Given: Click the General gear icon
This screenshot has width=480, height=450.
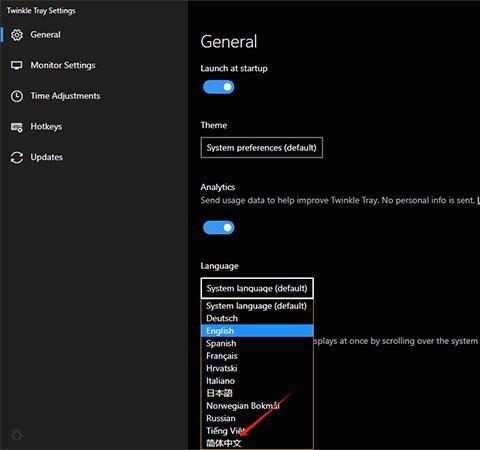Looking at the screenshot, I should click(x=17, y=35).
